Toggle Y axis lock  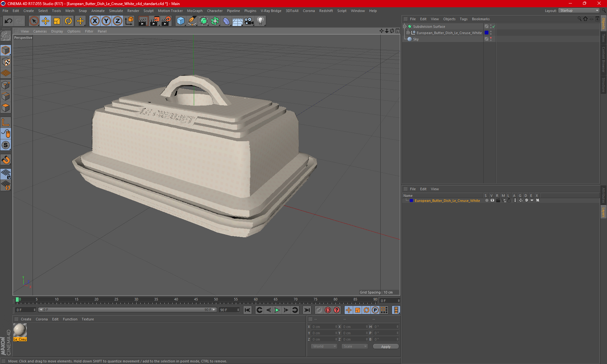tap(106, 21)
